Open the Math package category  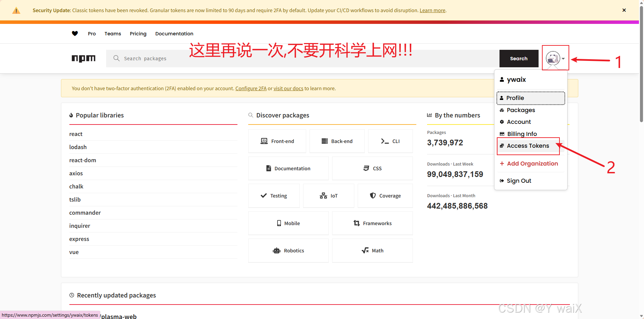pos(373,251)
